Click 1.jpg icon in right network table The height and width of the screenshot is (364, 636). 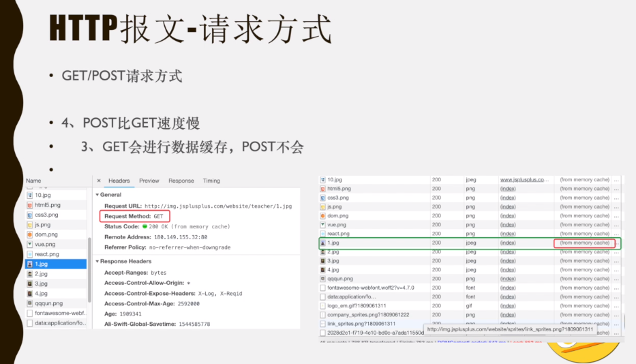click(323, 243)
